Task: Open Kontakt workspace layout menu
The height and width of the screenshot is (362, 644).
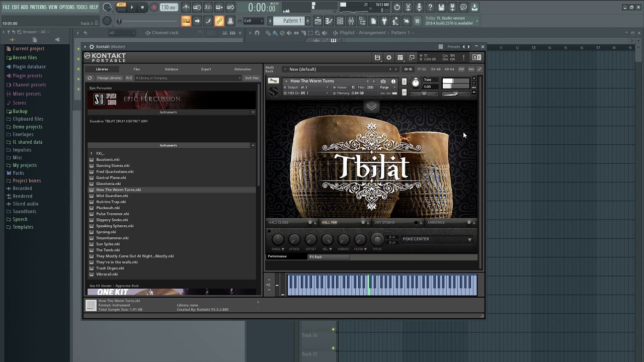Action: [x=400, y=57]
